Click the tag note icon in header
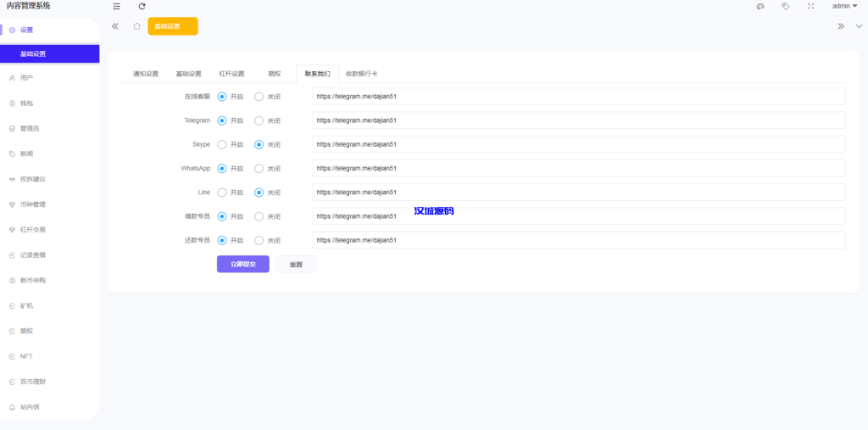The width and height of the screenshot is (868, 430). click(x=786, y=6)
